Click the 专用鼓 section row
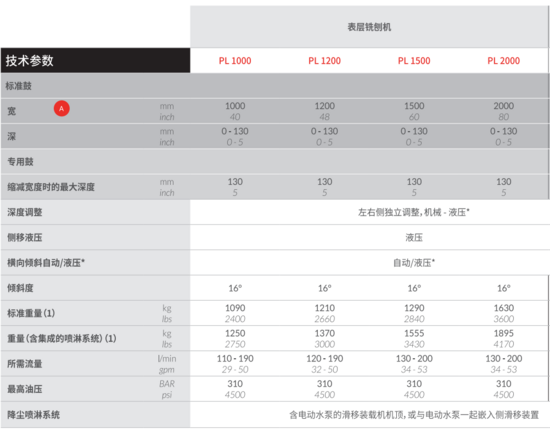This screenshot has height=429, width=550. point(275,162)
